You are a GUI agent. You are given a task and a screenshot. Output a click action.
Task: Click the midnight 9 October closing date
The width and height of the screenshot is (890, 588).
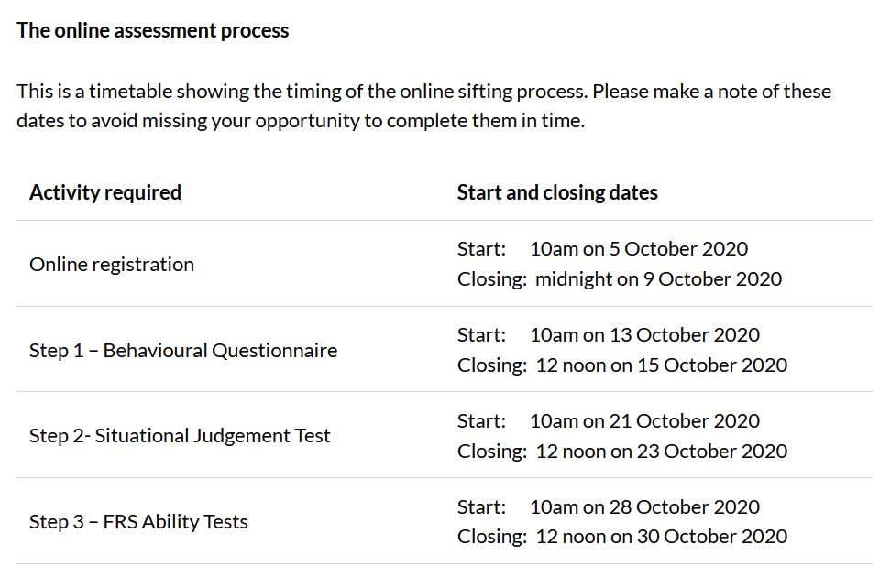(658, 279)
